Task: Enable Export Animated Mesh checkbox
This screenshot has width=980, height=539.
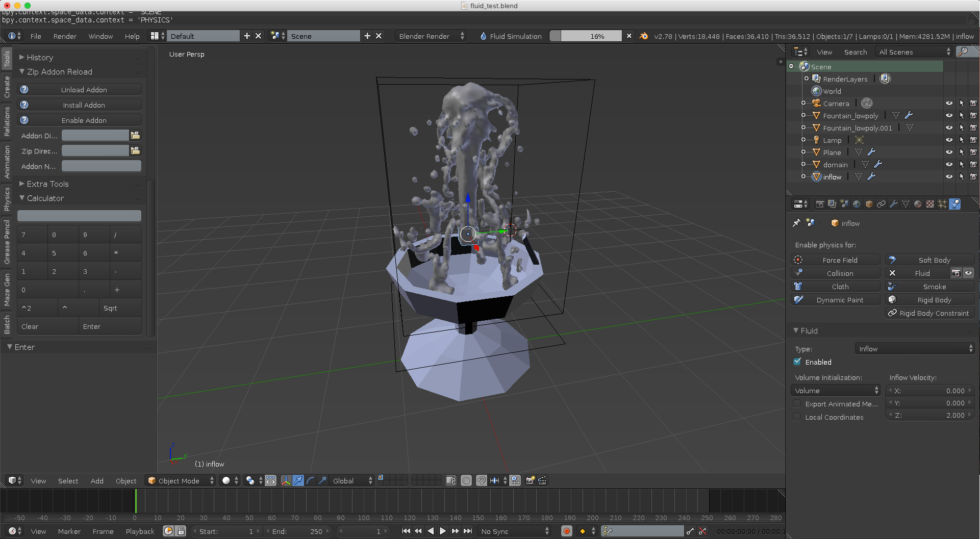Action: point(797,403)
